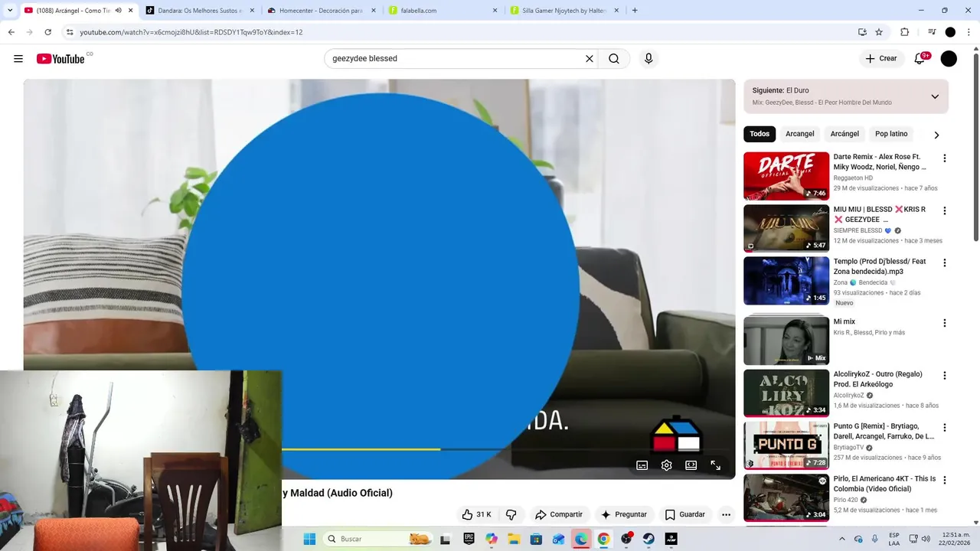Open options menu for MIU MIU video
The width and height of the screenshot is (980, 551).
click(x=945, y=210)
